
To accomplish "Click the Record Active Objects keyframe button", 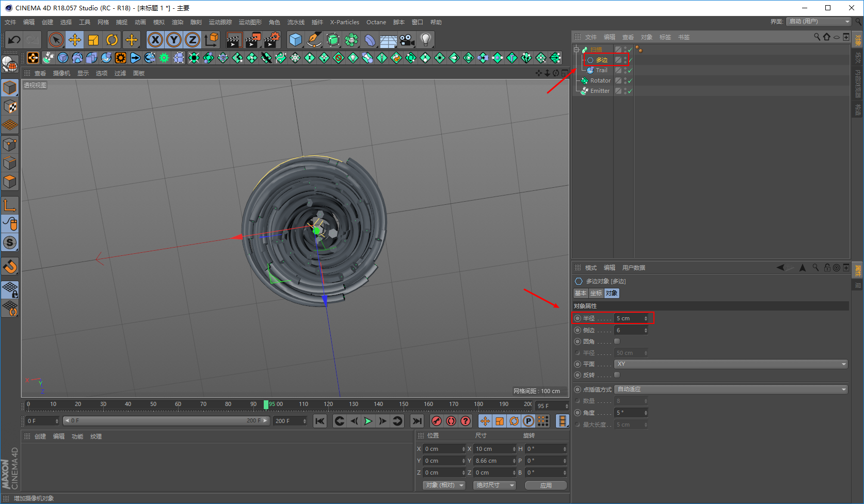I will pyautogui.click(x=437, y=421).
